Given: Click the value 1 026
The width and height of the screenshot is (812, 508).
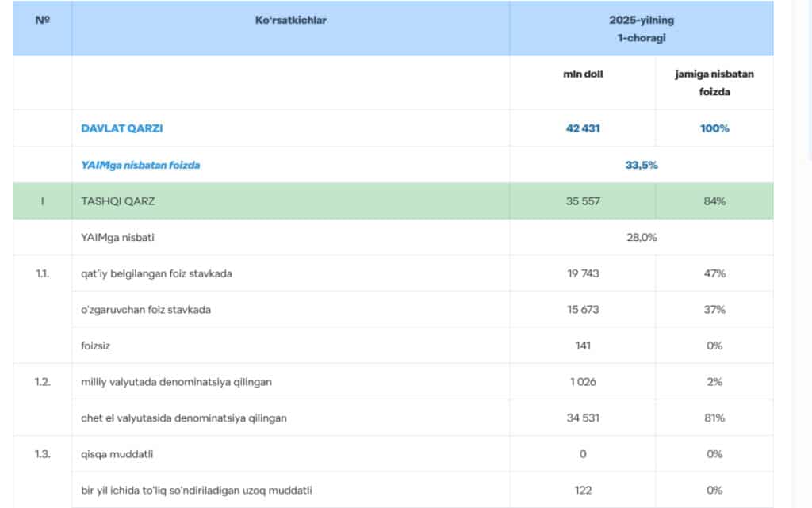Looking at the screenshot, I should tap(583, 382).
